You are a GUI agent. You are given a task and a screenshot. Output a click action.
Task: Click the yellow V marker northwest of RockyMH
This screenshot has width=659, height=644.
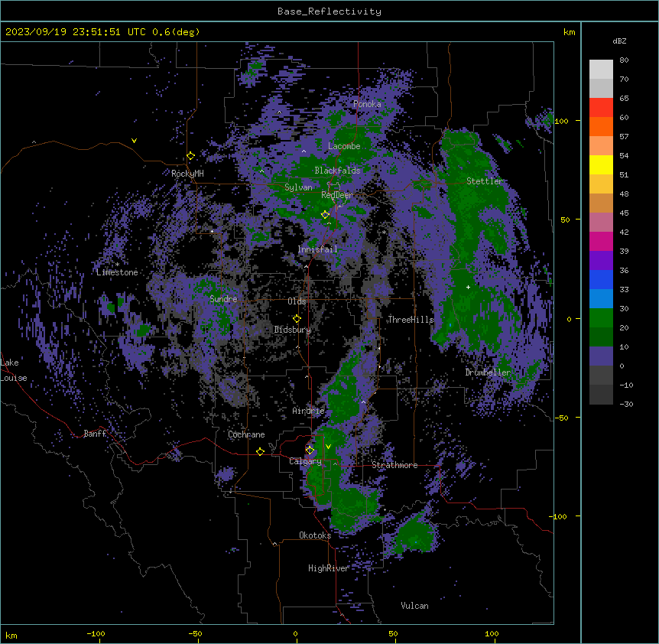pos(134,141)
